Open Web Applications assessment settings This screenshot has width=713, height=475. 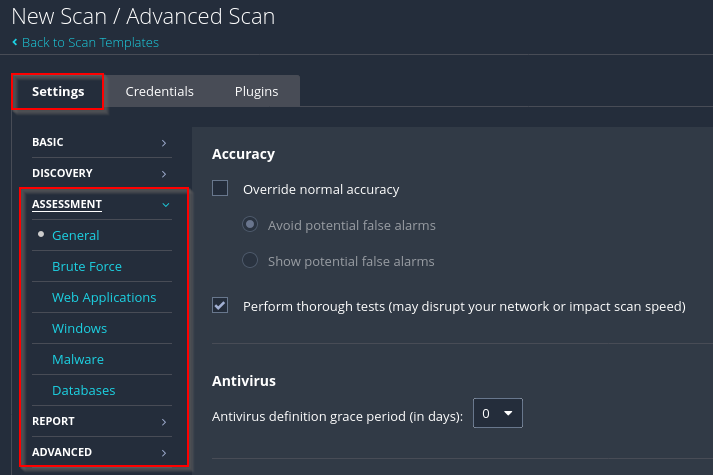pos(104,298)
